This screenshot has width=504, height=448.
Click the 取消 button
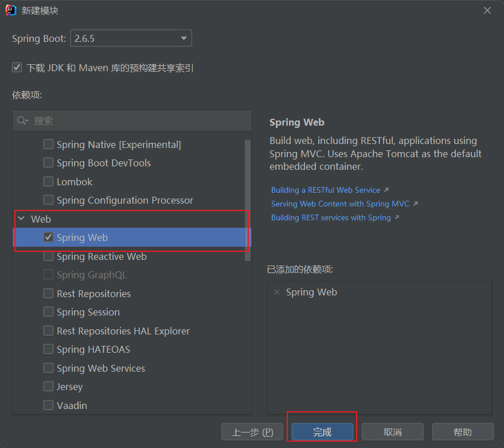(392, 432)
